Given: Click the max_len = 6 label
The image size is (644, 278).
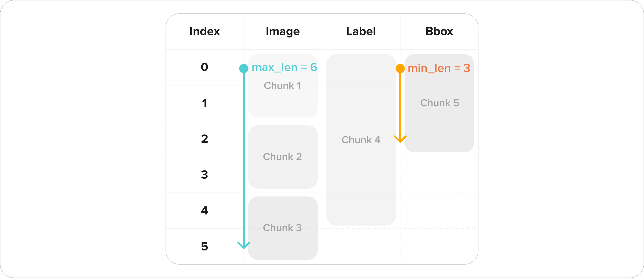Looking at the screenshot, I should [284, 67].
